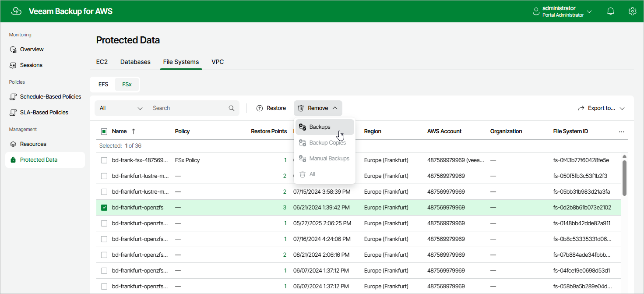644x294 pixels.
Task: Open the All filter dropdown
Action: (121, 108)
